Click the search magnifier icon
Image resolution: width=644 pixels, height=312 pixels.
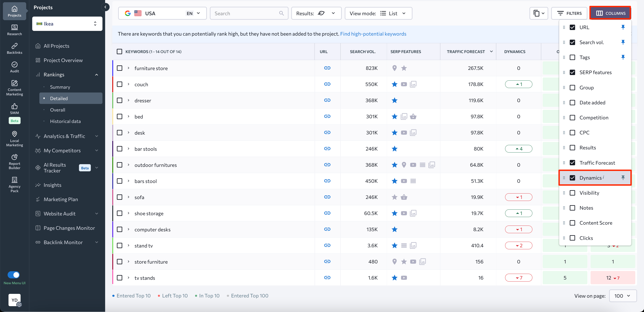tap(281, 13)
